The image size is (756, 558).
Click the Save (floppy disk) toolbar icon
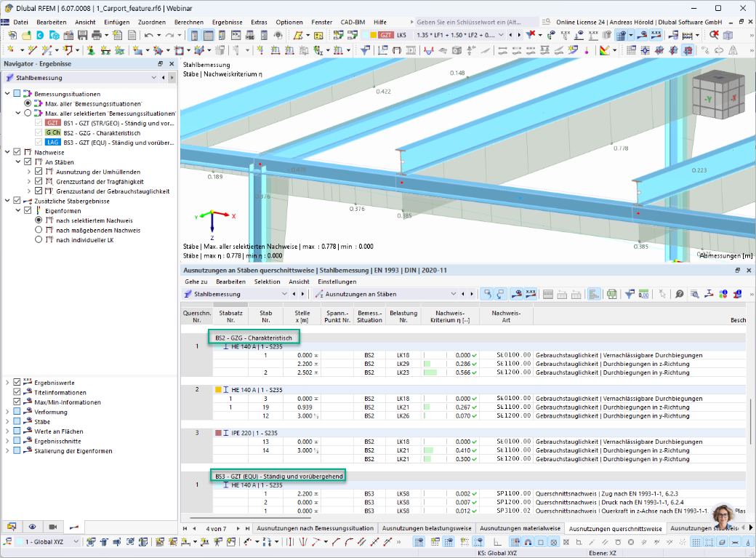[82, 35]
